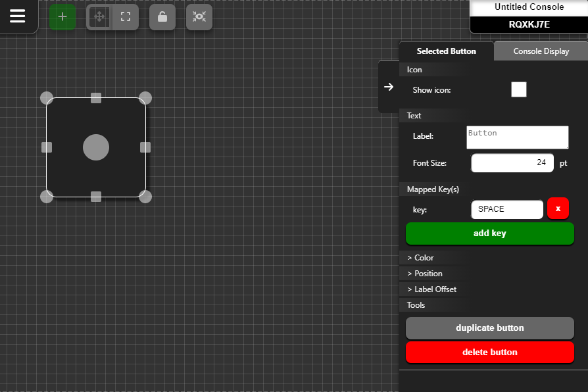Image resolution: width=588 pixels, height=392 pixels.
Task: Click the right edge square resize handle
Action: tap(145, 147)
